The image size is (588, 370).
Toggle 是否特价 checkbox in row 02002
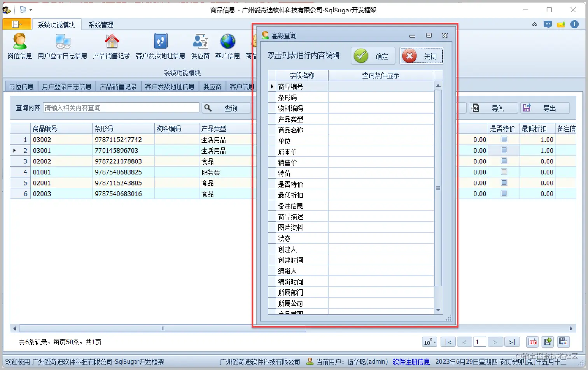tap(504, 161)
